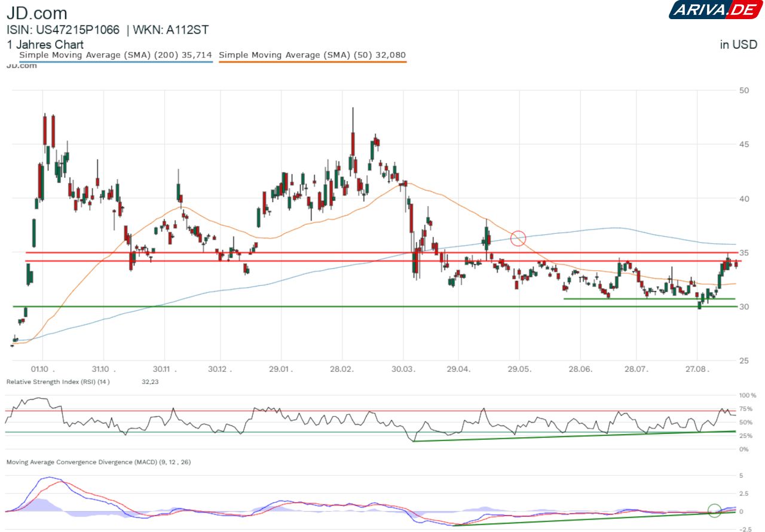
Task: Click the ISIN US47215P1066 text
Action: click(63, 30)
